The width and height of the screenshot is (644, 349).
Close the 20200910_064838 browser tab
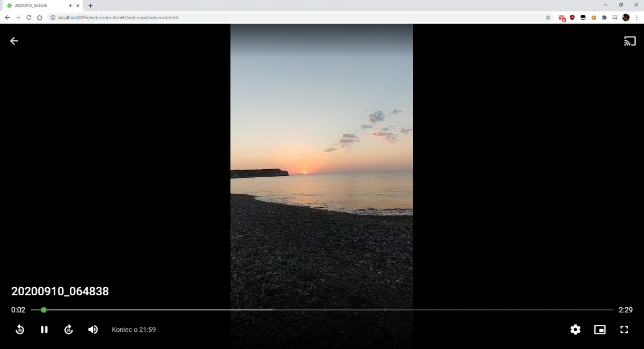point(78,5)
